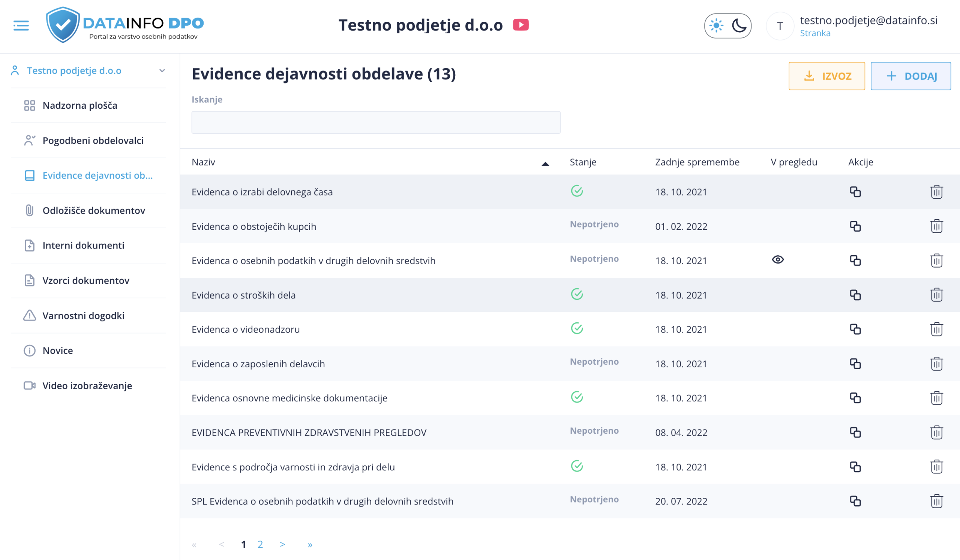Duplicate Evidenca o izrabi delovnega časa
This screenshot has width=960, height=560.
[855, 192]
